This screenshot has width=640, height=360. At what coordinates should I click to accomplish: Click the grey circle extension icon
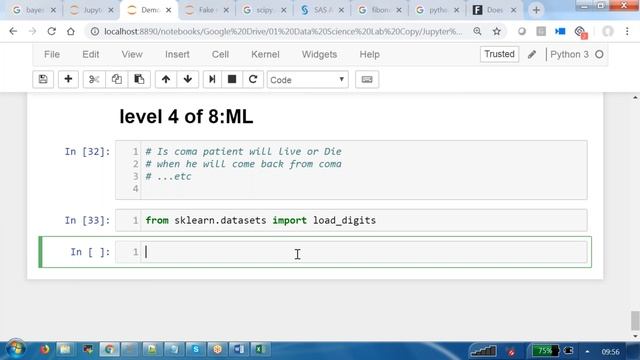tap(522, 31)
